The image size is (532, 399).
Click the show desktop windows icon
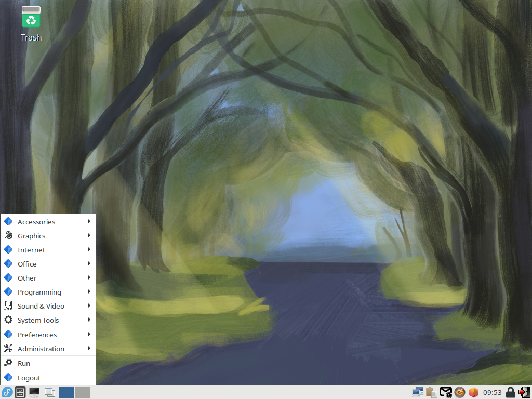coord(49,392)
